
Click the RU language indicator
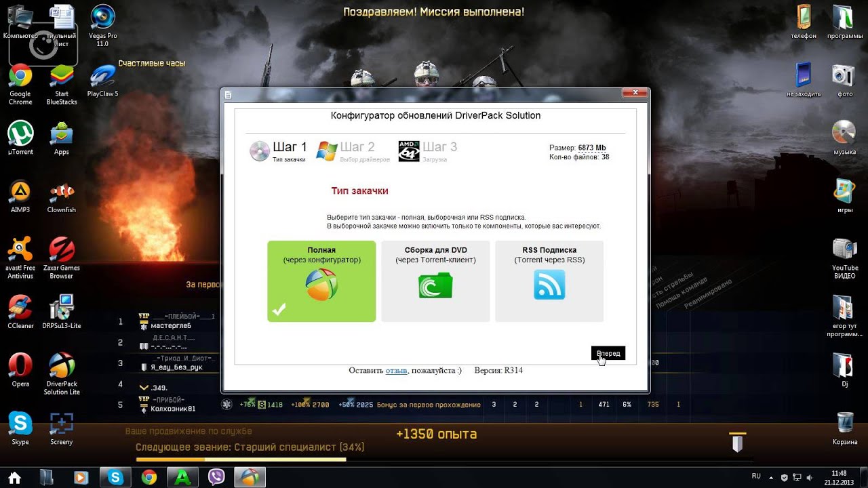[x=756, y=476]
